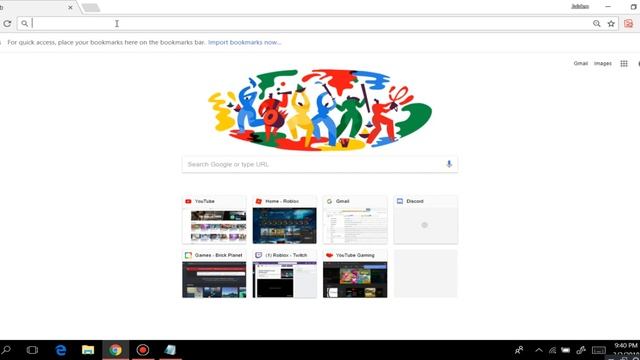Reload the page with the refresh icon
Screen dimensions: 640x360
(x=7, y=24)
